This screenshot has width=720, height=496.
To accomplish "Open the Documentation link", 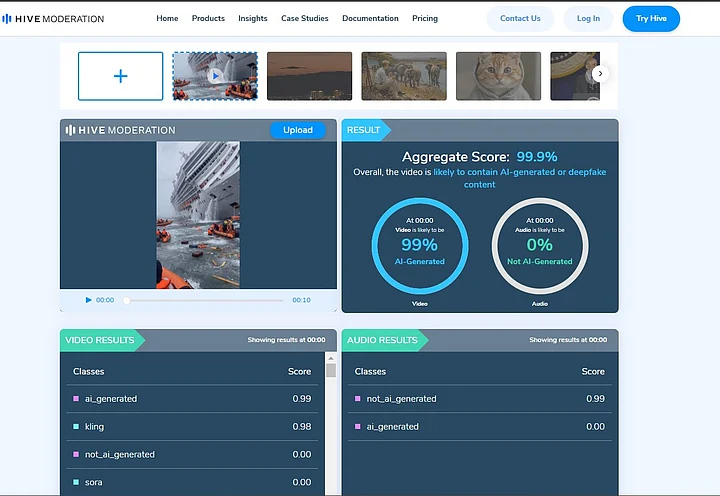I will pos(370,18).
